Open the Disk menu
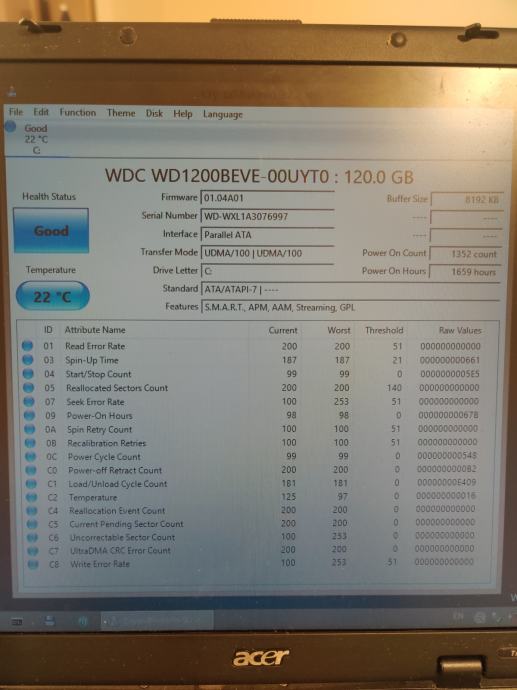 pos(154,114)
